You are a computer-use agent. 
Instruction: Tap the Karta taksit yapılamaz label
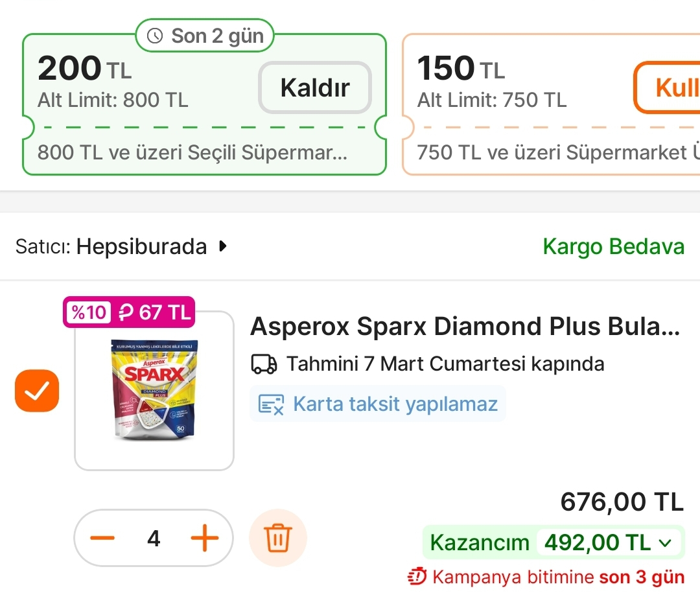click(395, 404)
